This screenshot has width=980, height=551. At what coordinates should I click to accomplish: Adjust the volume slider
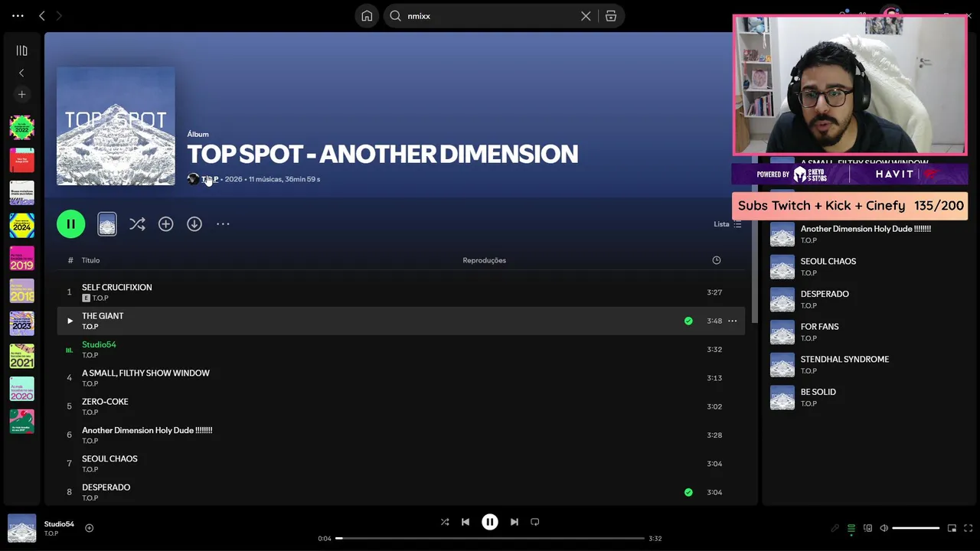point(916,528)
